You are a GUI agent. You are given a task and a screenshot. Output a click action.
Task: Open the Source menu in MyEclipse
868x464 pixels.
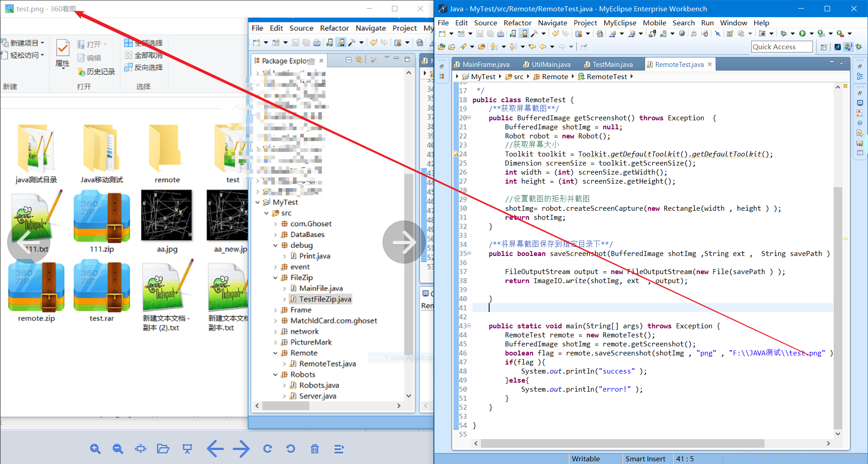click(486, 23)
